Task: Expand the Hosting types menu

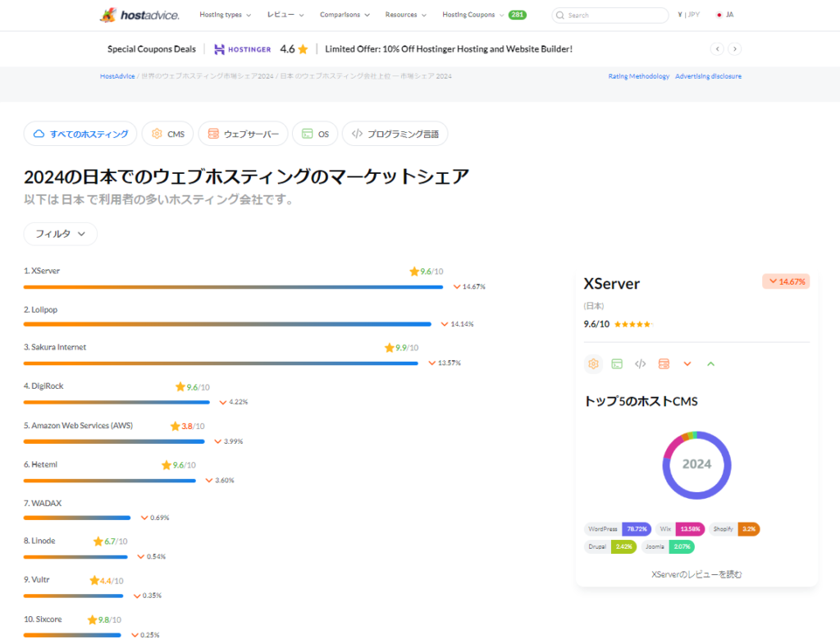Action: (x=225, y=15)
